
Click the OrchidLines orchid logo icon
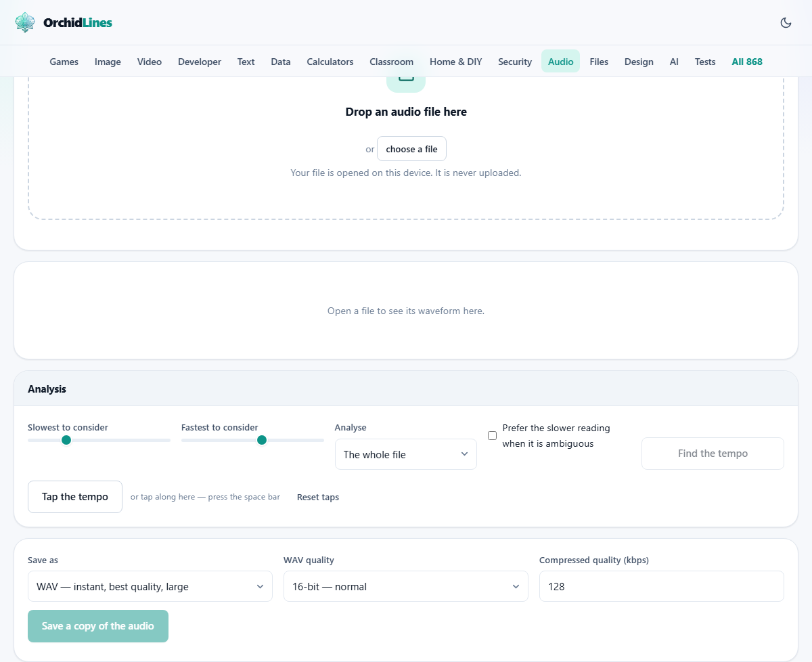click(x=25, y=22)
